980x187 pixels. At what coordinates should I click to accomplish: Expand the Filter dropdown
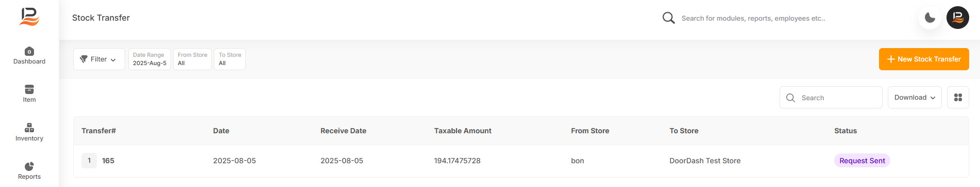click(x=99, y=59)
